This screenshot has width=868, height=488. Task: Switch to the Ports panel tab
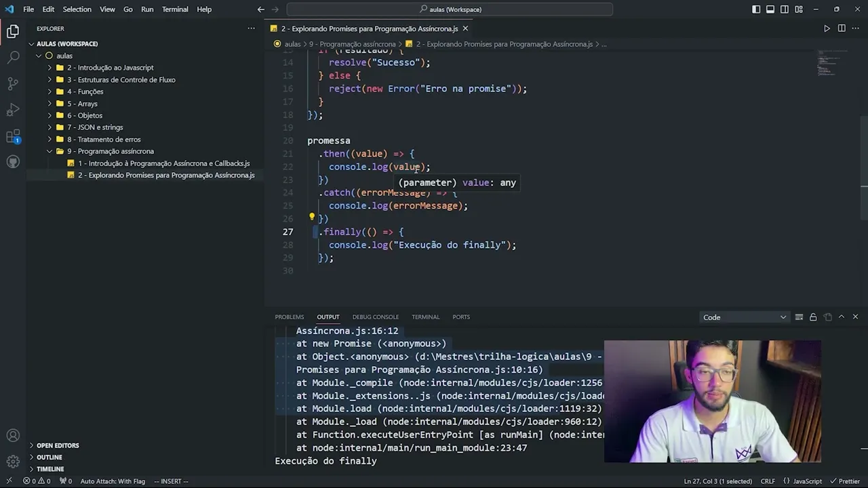point(461,317)
